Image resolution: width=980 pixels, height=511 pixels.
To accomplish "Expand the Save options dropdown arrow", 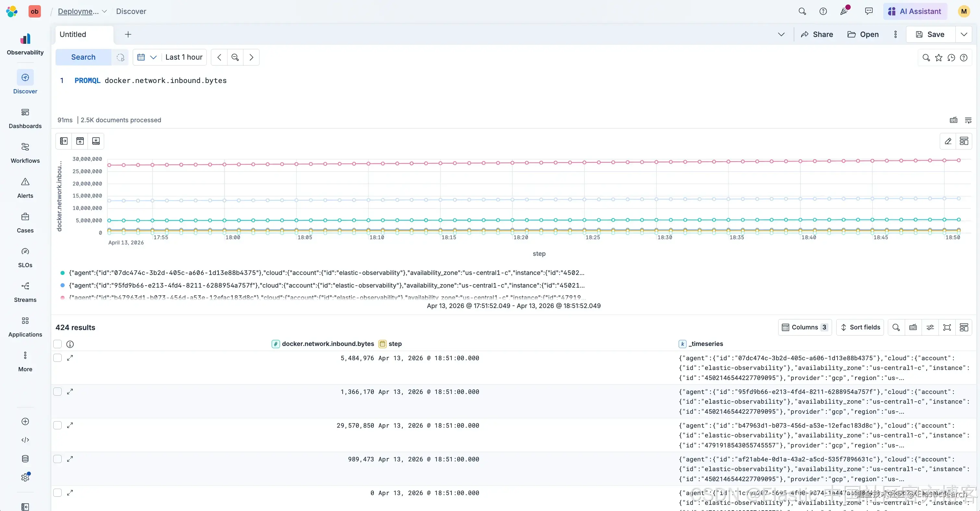I will (964, 34).
